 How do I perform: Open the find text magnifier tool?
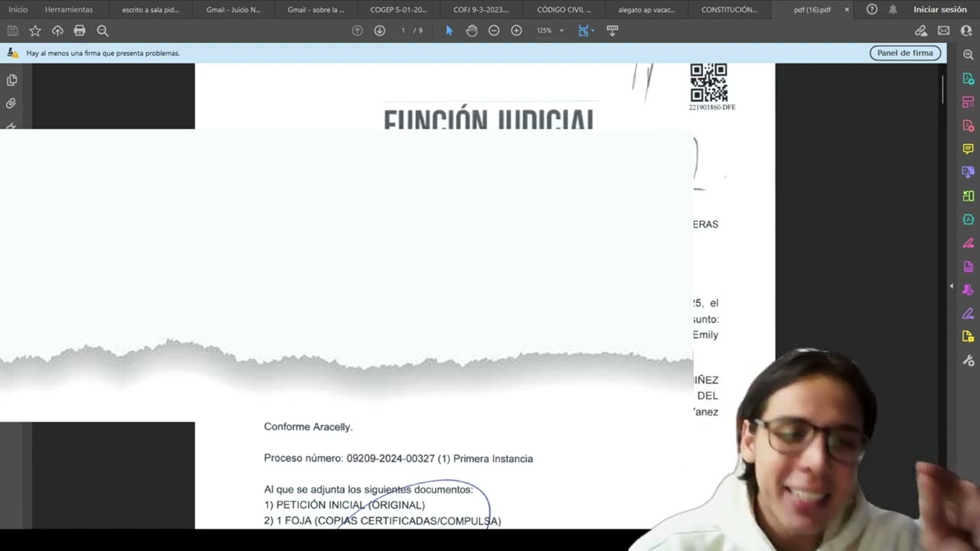click(103, 31)
